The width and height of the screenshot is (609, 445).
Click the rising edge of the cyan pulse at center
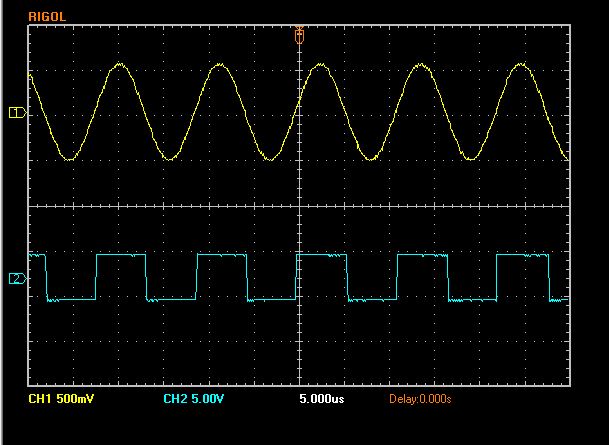(x=297, y=278)
